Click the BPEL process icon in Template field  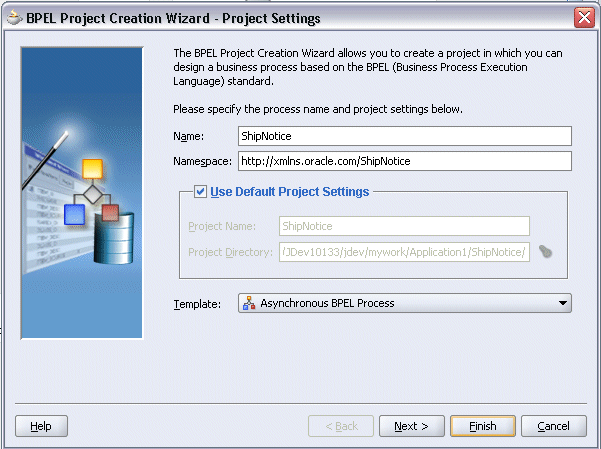249,303
